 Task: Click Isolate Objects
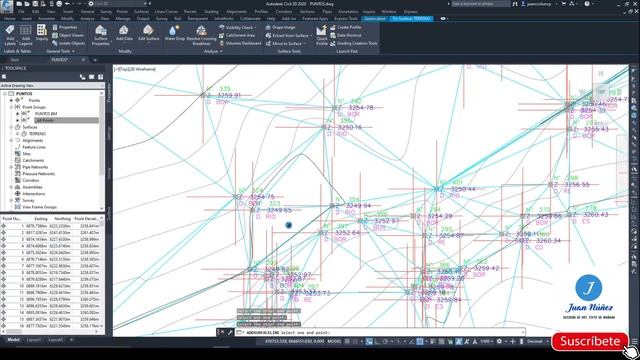(x=69, y=43)
